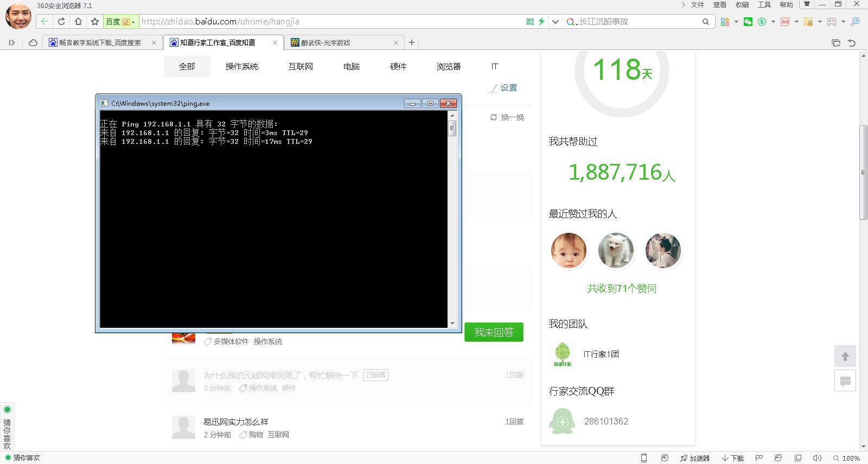
Task: Select the 全部 category tab
Action: point(187,67)
